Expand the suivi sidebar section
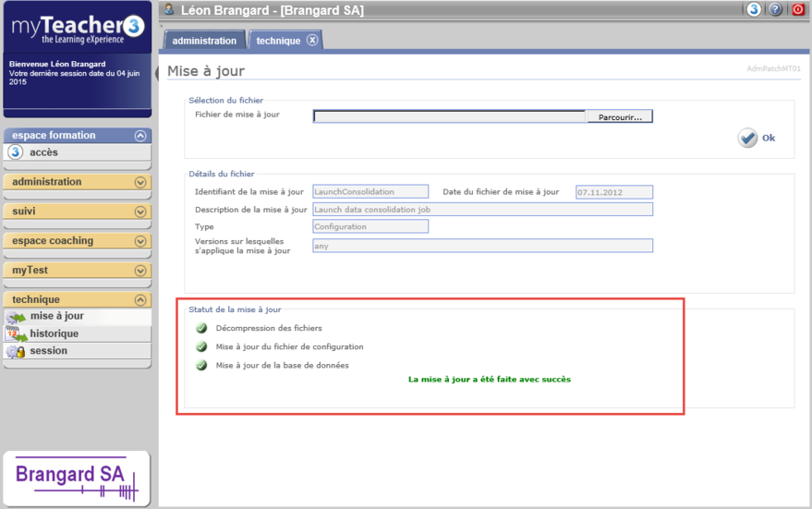This screenshot has height=509, width=812. tap(140, 212)
